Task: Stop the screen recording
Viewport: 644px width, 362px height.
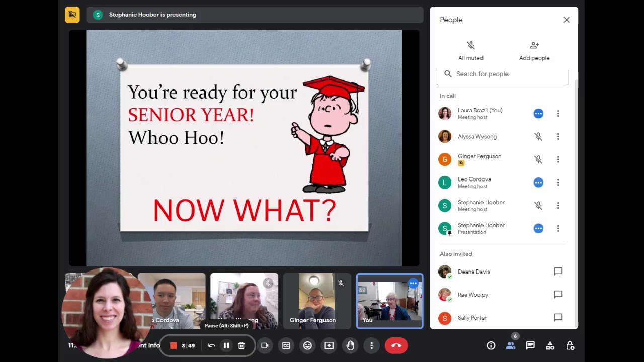Action: point(174,345)
